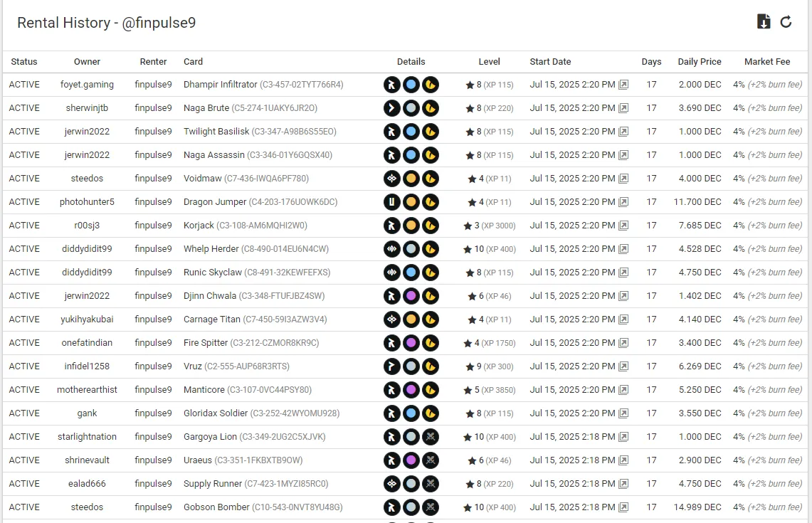
Task: Select the Gobson Bomber card name
Action: [x=216, y=507]
